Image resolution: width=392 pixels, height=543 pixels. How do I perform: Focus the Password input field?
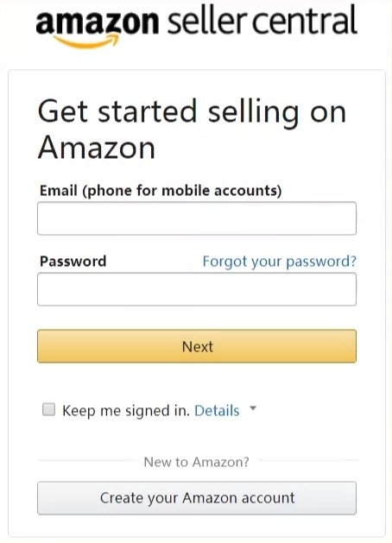tap(197, 289)
